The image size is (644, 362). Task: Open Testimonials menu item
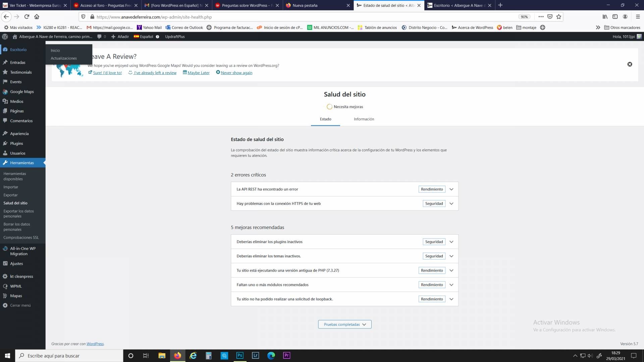pyautogui.click(x=21, y=72)
